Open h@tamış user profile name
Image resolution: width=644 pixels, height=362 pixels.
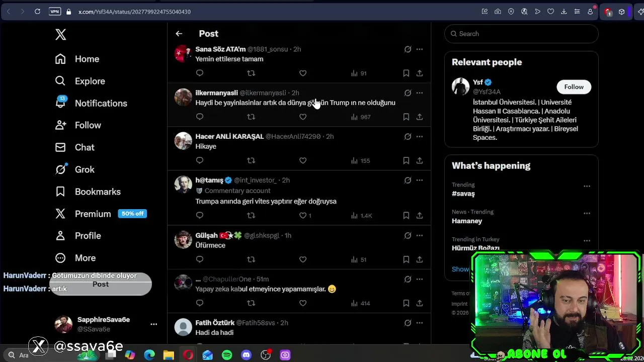click(209, 180)
